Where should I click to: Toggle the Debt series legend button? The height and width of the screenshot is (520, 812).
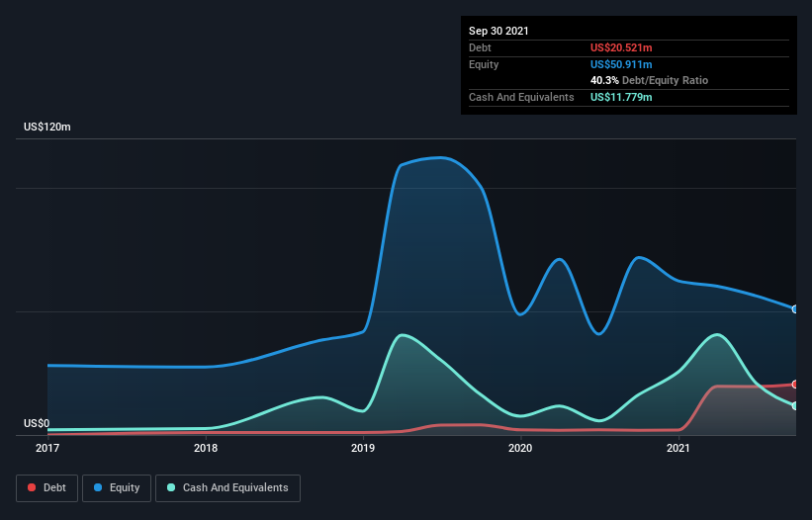click(x=46, y=488)
